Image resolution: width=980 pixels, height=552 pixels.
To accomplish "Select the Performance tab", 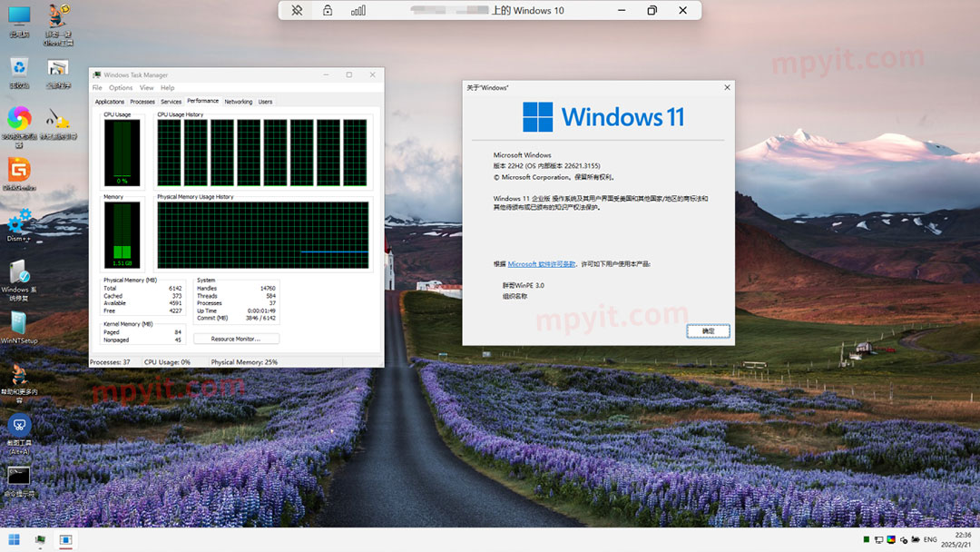I will (x=203, y=101).
